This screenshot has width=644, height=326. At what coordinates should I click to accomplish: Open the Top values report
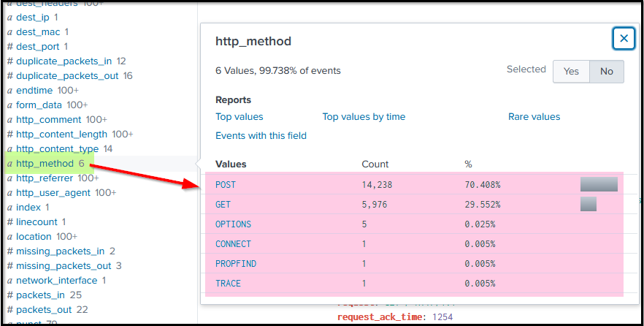coord(239,117)
